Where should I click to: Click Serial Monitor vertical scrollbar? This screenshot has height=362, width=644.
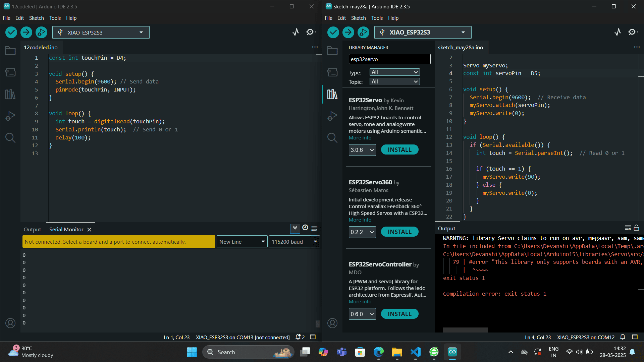[x=317, y=324]
